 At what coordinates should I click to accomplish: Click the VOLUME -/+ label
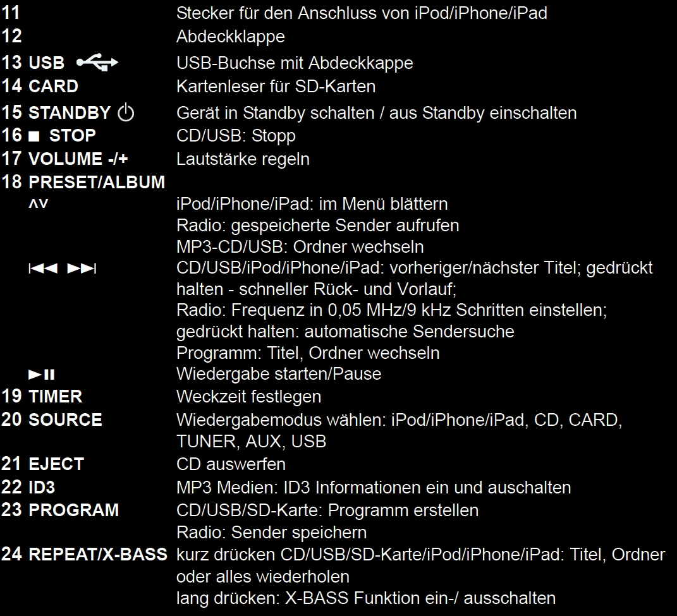(x=78, y=159)
